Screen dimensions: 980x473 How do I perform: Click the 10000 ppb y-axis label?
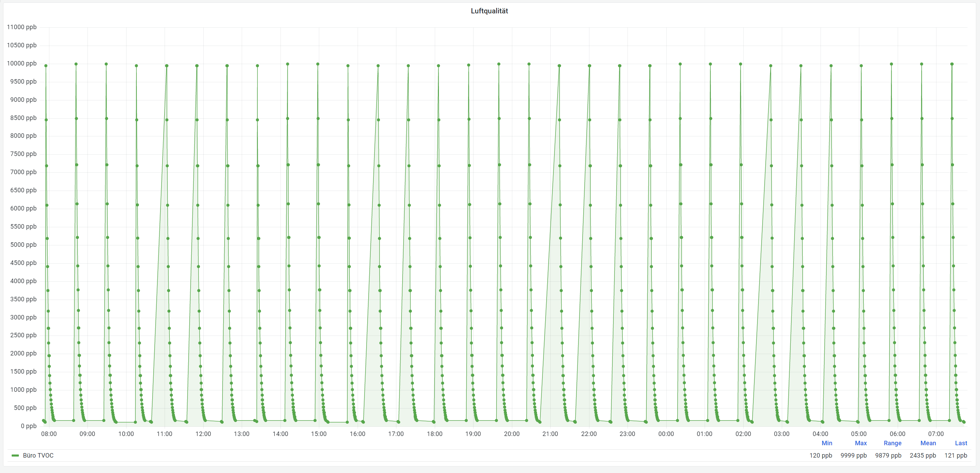click(22, 63)
